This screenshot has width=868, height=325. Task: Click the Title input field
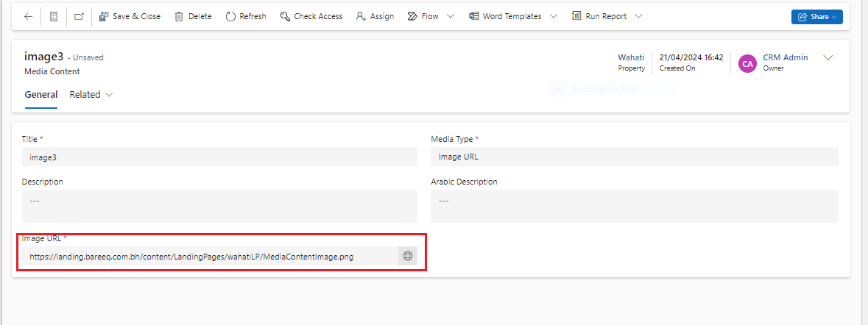click(x=219, y=157)
